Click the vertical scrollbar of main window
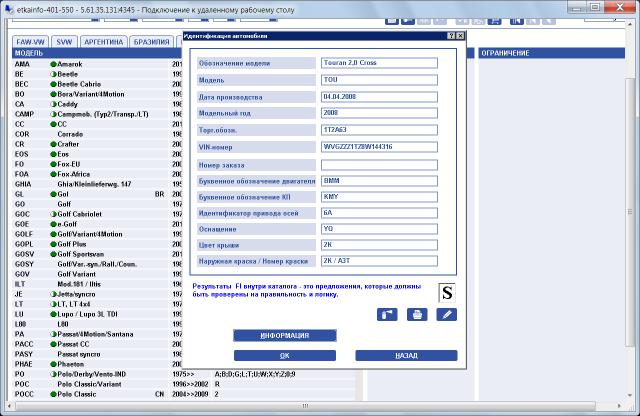This screenshot has width=640, height=416. click(630, 211)
